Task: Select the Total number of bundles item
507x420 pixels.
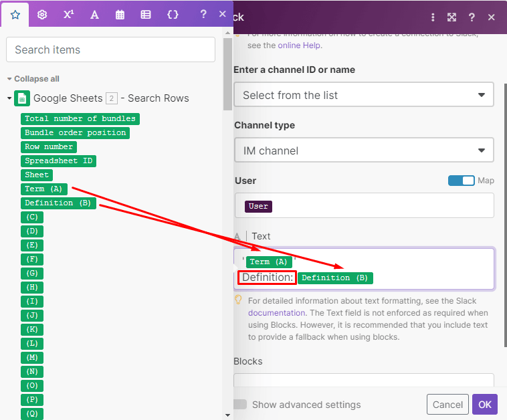Action: tap(80, 118)
